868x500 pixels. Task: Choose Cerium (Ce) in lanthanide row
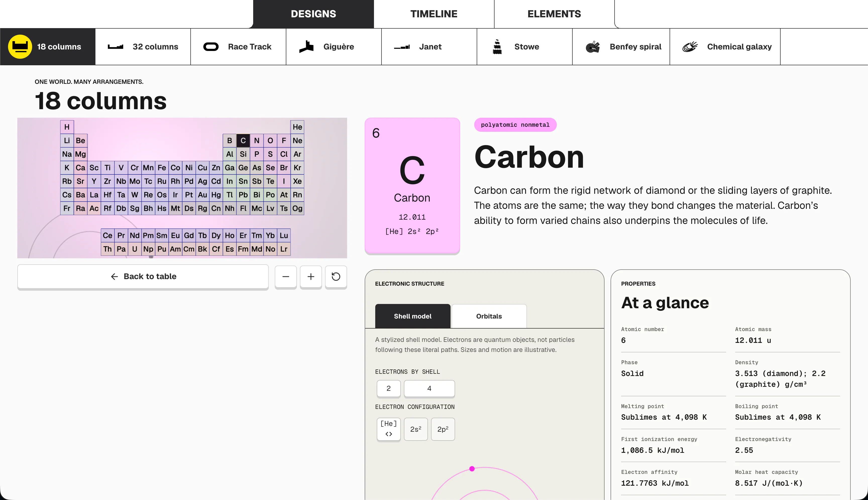click(x=107, y=236)
